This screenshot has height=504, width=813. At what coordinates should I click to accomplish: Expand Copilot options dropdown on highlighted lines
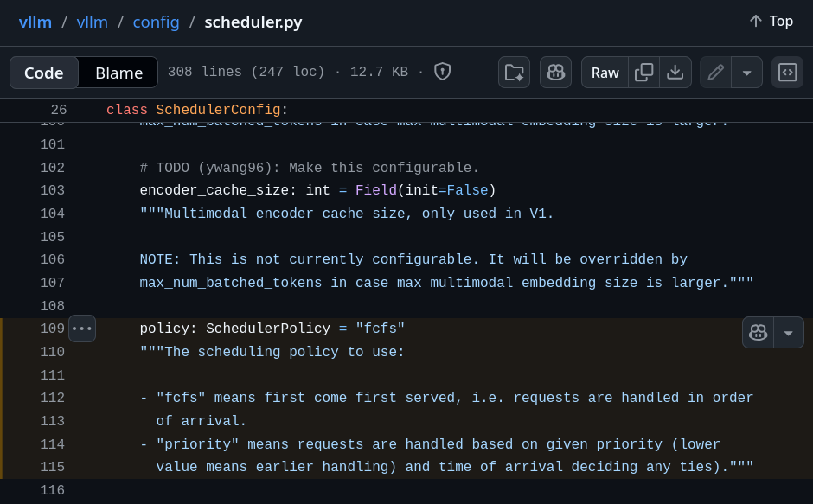[x=789, y=332]
